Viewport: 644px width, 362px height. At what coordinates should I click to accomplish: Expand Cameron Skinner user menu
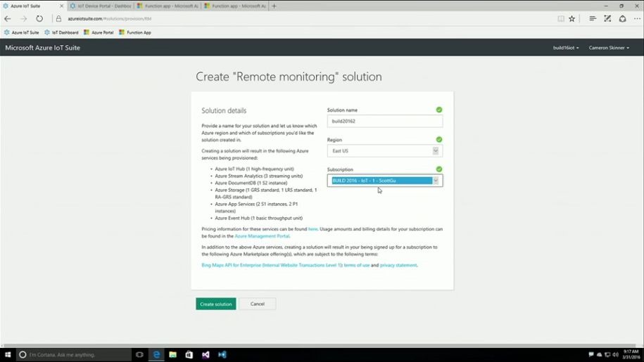pyautogui.click(x=609, y=48)
